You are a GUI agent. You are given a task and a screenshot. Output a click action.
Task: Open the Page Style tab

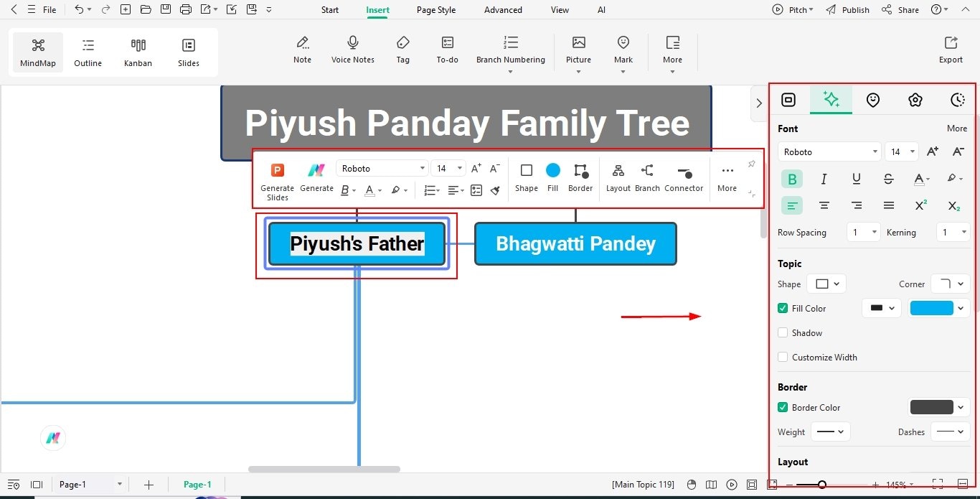[436, 10]
